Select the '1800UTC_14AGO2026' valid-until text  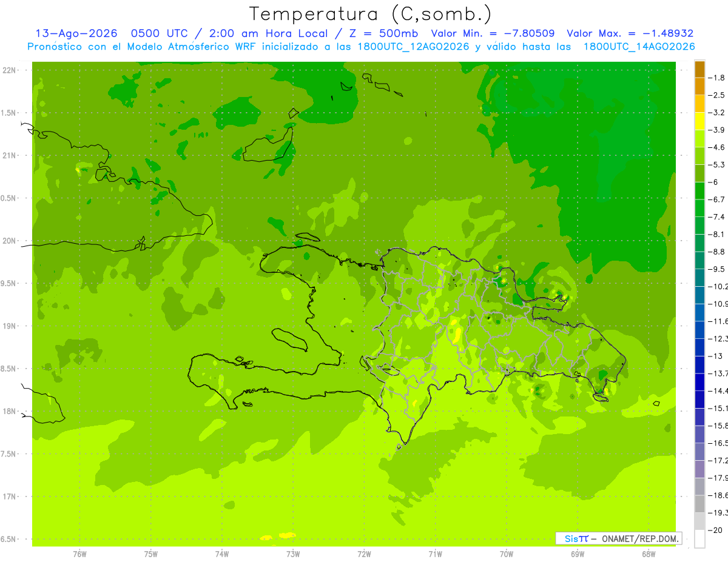pos(639,47)
